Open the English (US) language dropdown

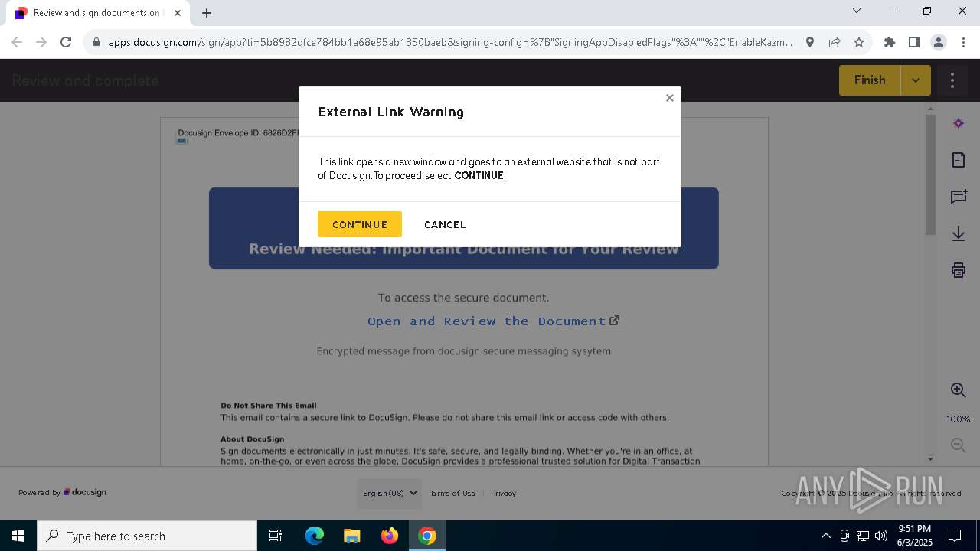(x=390, y=494)
